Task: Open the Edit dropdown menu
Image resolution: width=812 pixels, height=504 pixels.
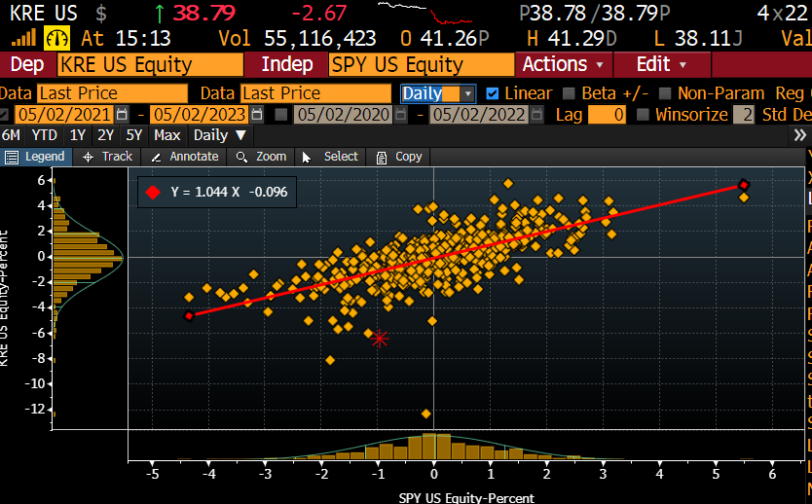Action: coord(662,64)
